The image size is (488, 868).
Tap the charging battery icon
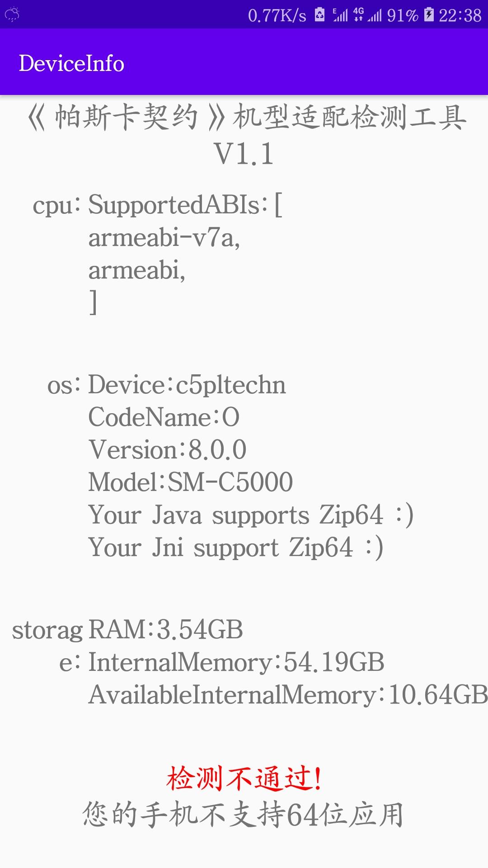[429, 15]
